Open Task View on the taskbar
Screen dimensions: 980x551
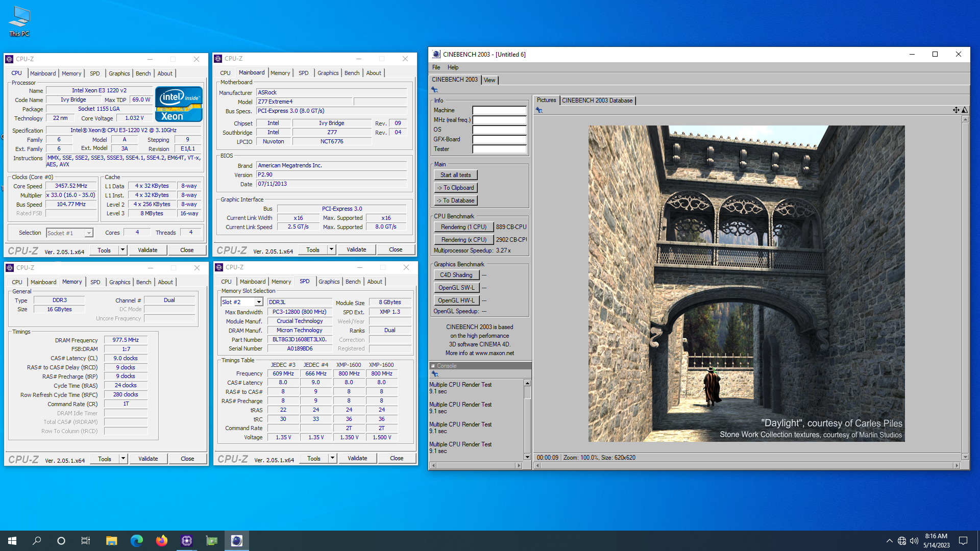click(x=86, y=541)
